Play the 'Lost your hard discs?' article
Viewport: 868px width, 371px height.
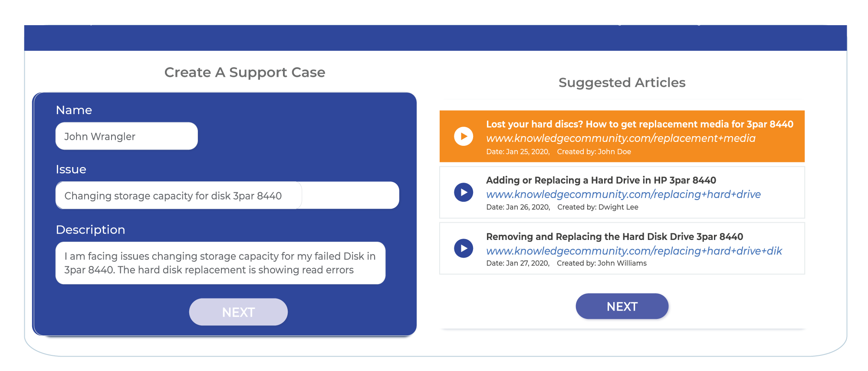tap(464, 136)
